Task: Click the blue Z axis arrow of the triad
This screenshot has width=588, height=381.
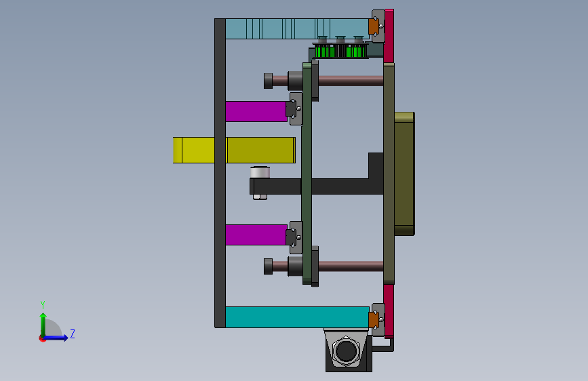Action: tap(56, 338)
